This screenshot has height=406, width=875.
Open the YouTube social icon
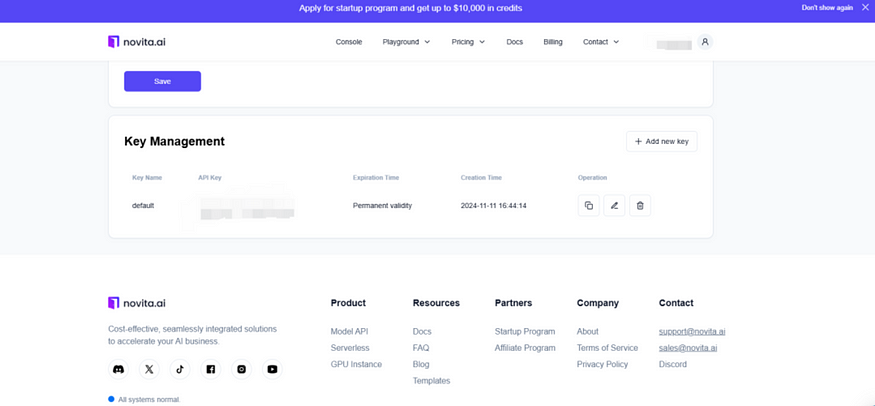(x=272, y=369)
